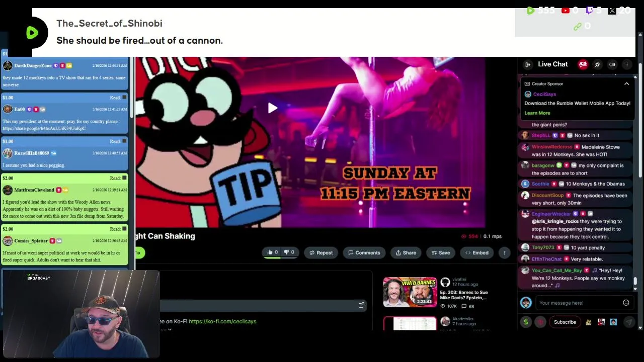Click Learn More in sponsor banner
The width and height of the screenshot is (644, 362).
pyautogui.click(x=537, y=113)
